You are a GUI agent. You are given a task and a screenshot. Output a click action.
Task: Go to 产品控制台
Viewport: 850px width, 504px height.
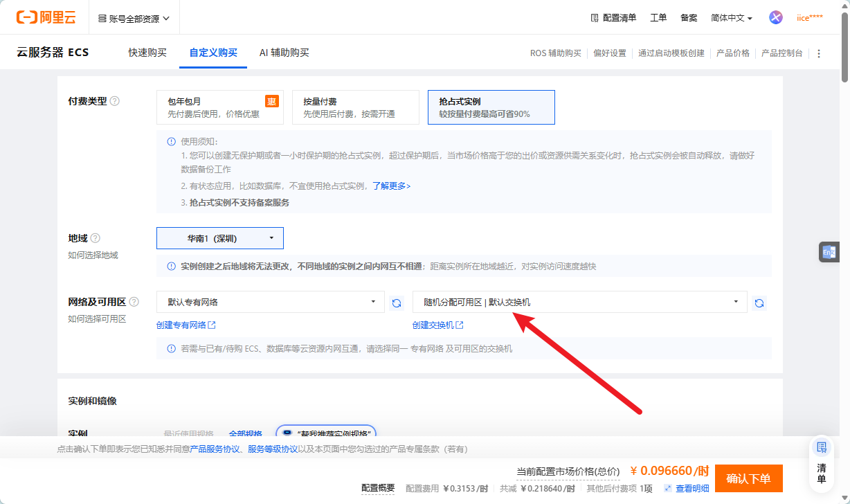click(782, 53)
